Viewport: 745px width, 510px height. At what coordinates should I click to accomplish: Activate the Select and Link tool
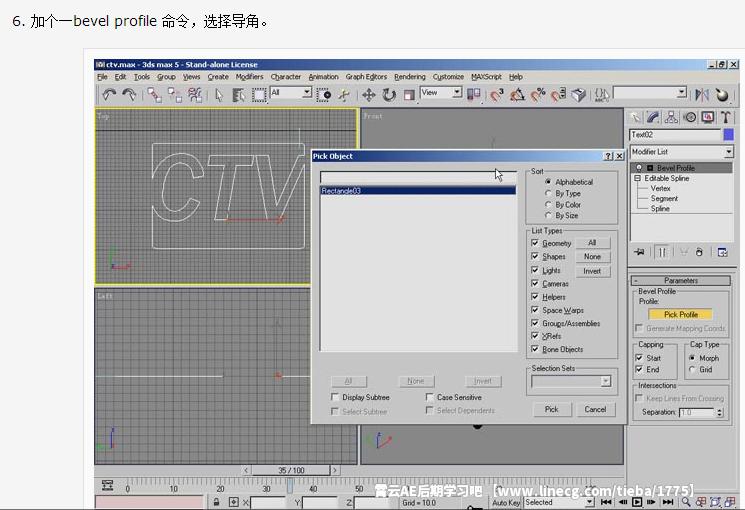tap(154, 95)
